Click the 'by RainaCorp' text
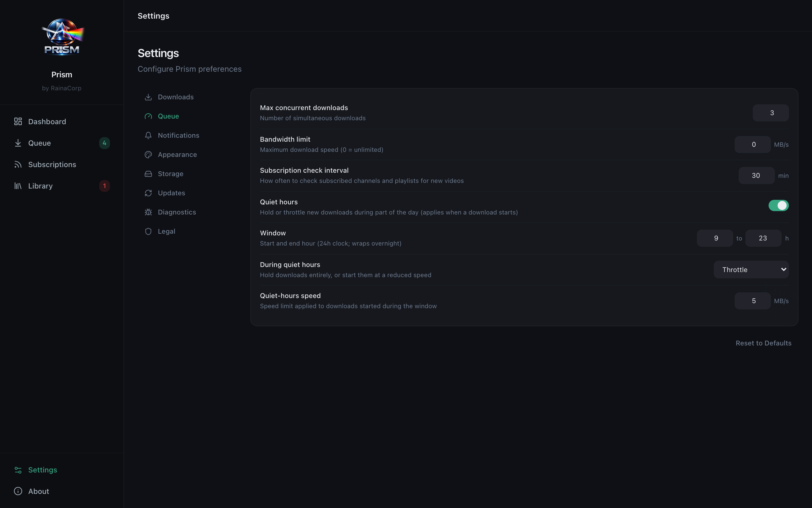Screen dimensions: 812x508 click(62, 88)
